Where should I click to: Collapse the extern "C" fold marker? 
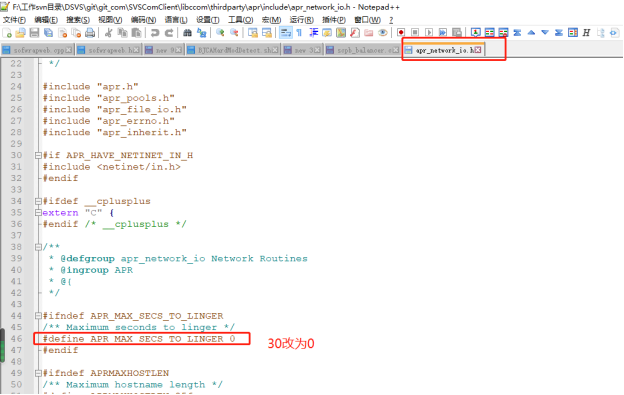click(x=38, y=213)
